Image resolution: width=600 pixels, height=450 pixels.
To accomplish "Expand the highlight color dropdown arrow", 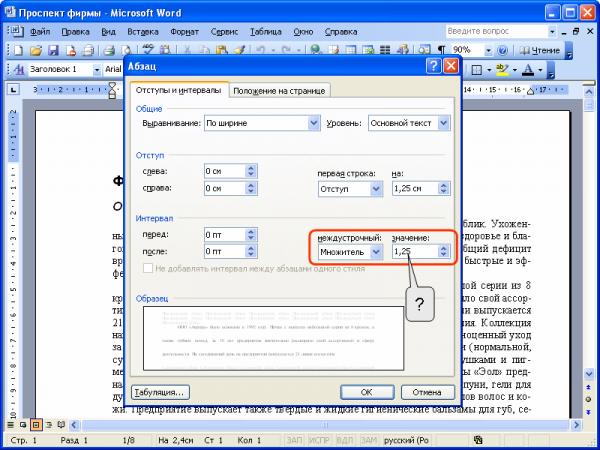I will [515, 70].
